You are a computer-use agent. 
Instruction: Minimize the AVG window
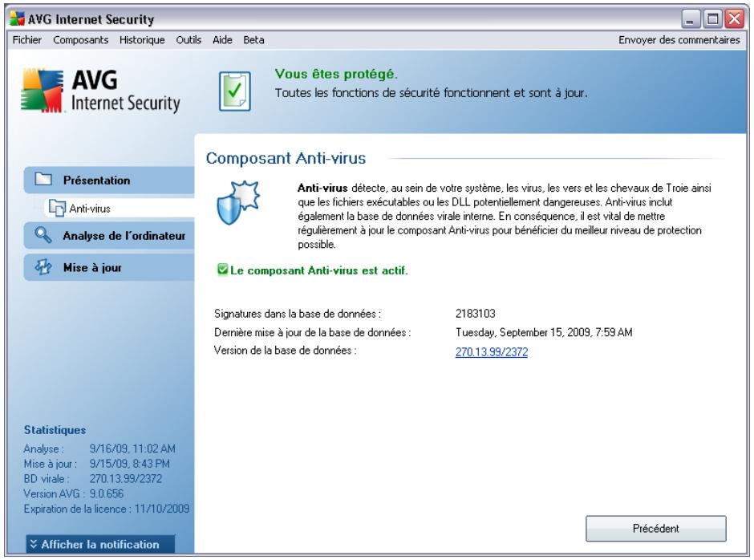point(691,19)
